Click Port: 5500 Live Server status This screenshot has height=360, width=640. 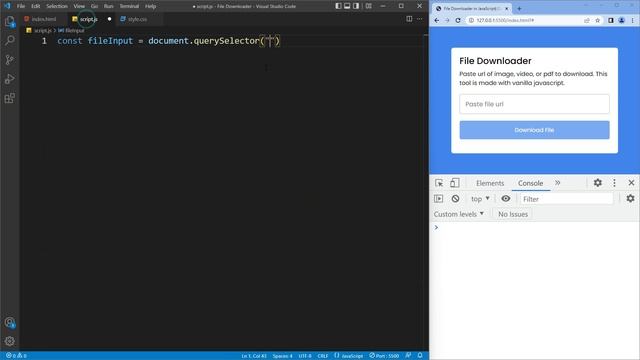(x=384, y=356)
